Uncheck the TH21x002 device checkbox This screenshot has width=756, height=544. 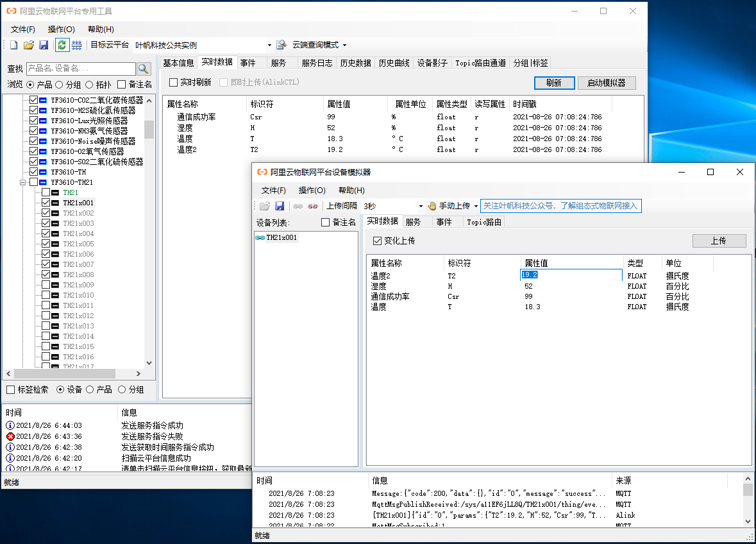pos(46,213)
